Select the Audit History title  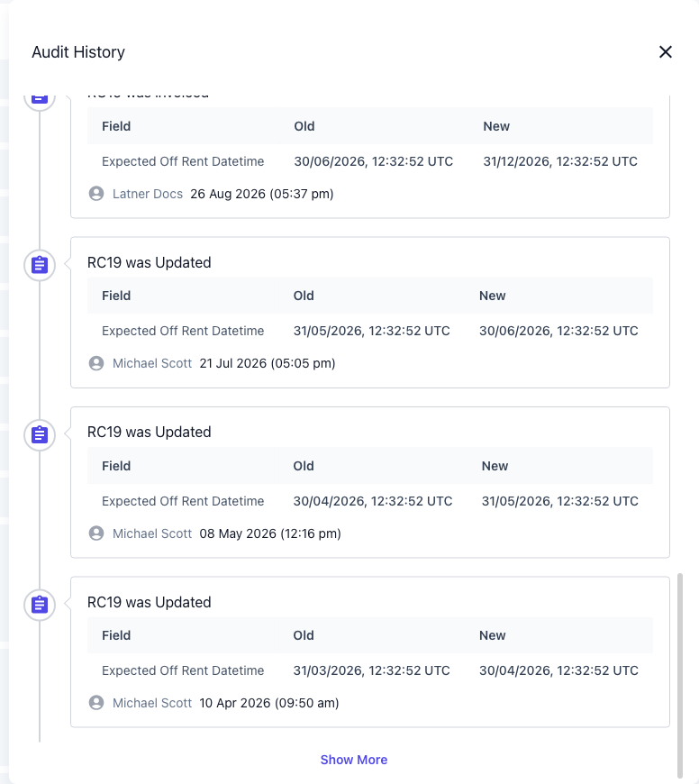pos(78,52)
